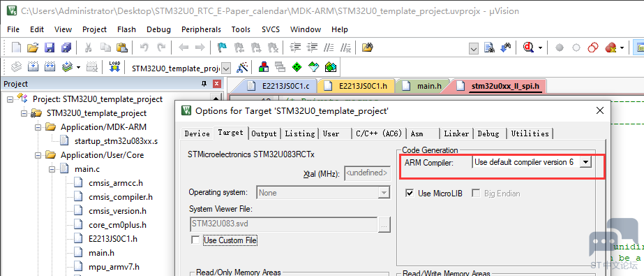Open the ARM Compiler version dropdown
The height and width of the screenshot is (276, 644).
click(x=585, y=162)
